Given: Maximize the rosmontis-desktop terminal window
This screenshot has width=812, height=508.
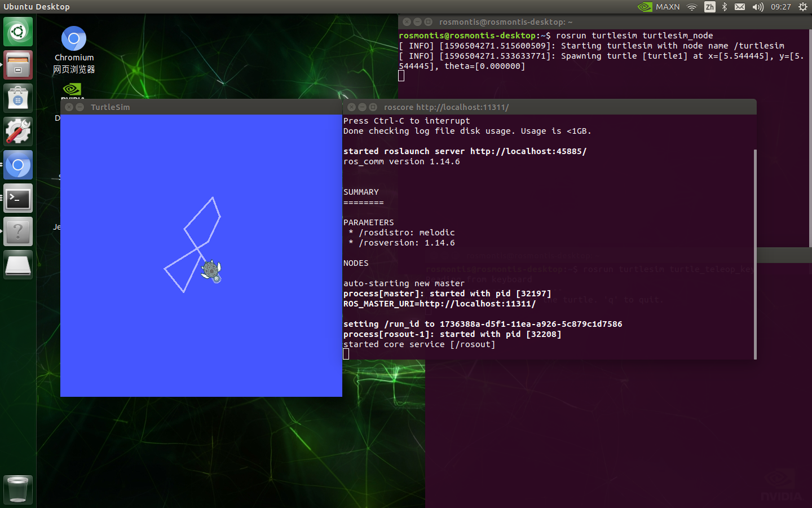Looking at the screenshot, I should 428,22.
